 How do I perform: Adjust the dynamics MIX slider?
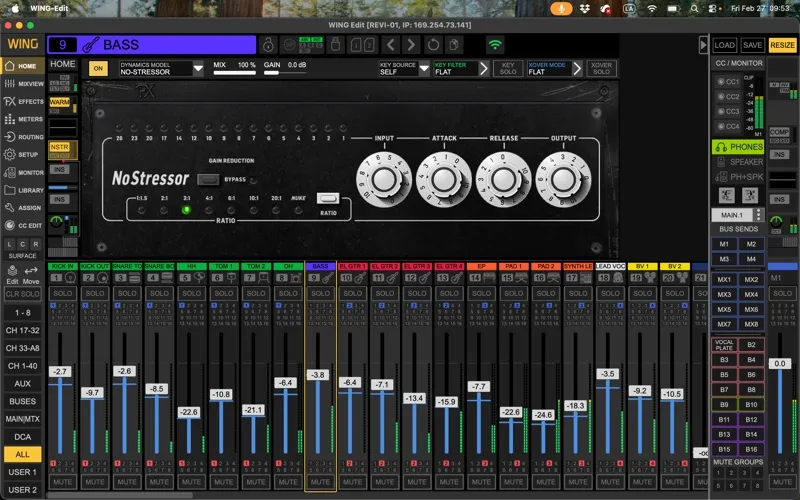[234, 73]
